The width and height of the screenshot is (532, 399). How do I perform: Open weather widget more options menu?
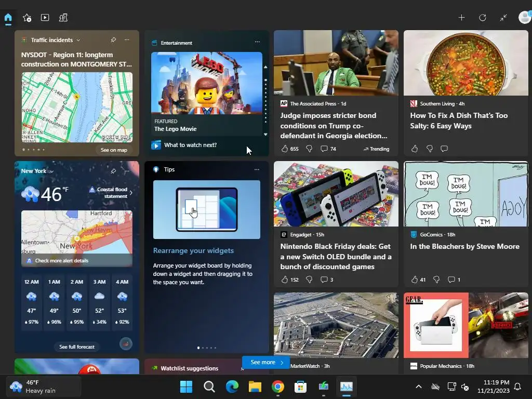click(x=127, y=171)
